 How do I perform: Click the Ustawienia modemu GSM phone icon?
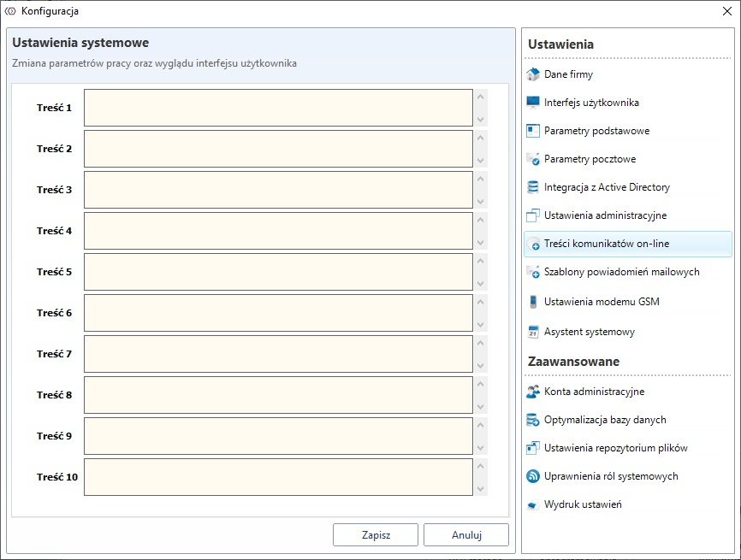533,302
